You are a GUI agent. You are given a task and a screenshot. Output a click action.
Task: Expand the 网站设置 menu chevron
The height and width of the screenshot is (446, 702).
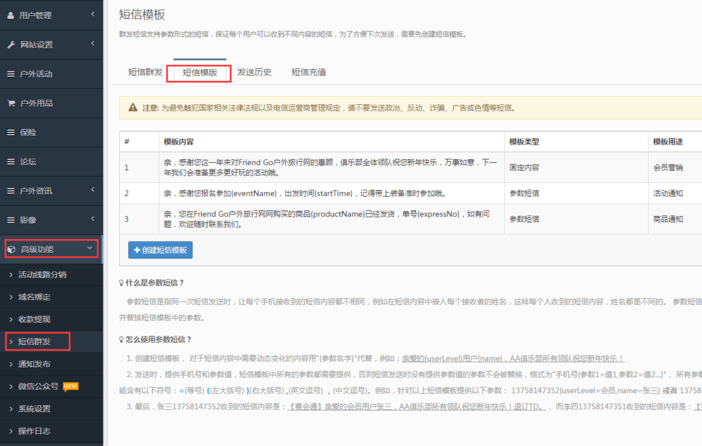click(x=92, y=44)
